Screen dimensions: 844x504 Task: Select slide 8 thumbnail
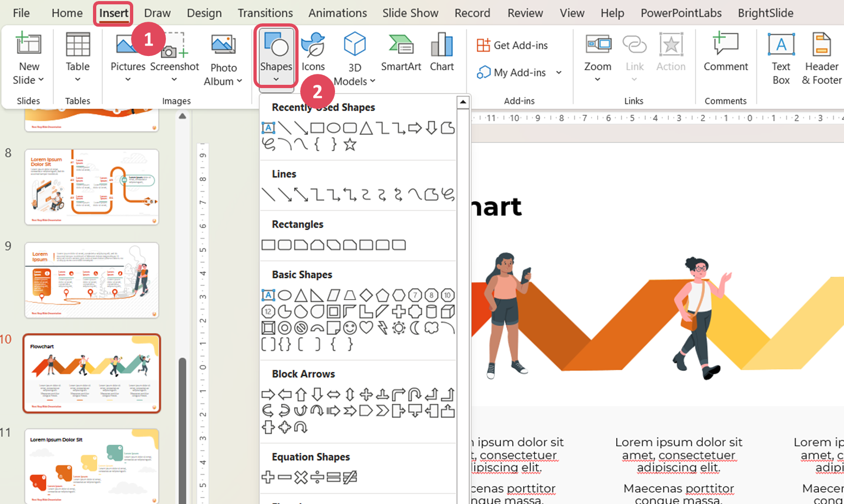click(92, 187)
